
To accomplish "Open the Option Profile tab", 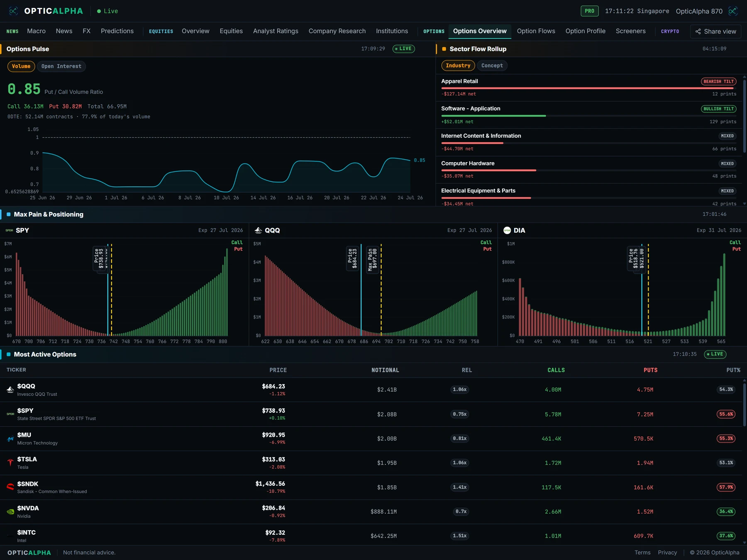I will pos(585,31).
